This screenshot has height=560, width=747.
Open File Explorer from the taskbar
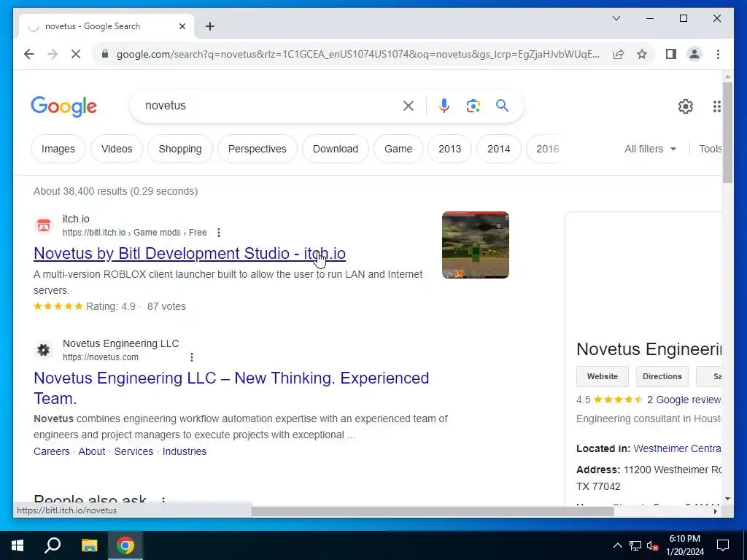[89, 545]
